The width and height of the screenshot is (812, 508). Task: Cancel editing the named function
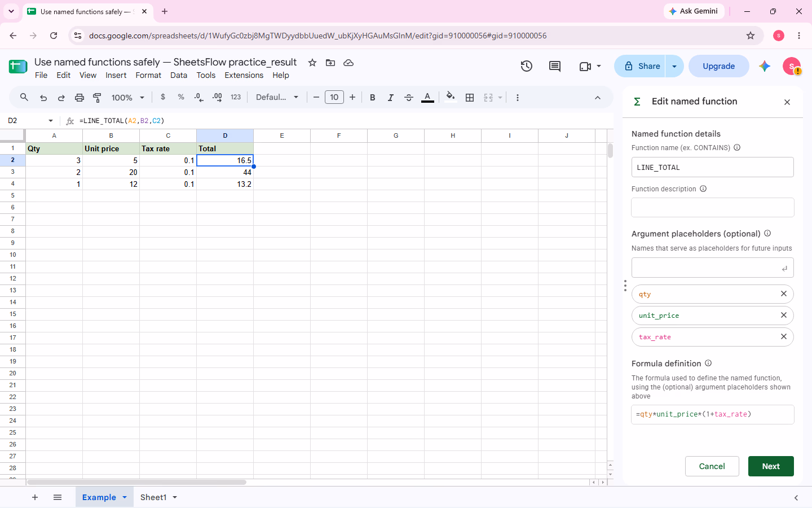(712, 466)
